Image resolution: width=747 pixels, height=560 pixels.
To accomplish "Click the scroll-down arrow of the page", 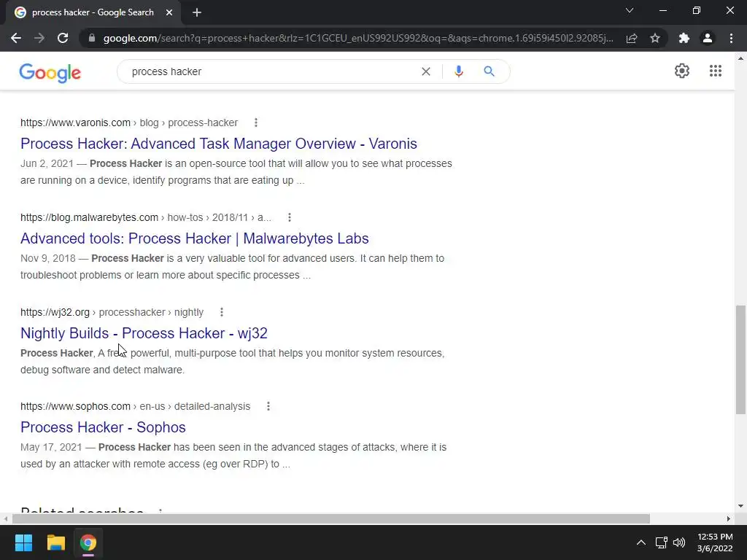I will (x=740, y=506).
